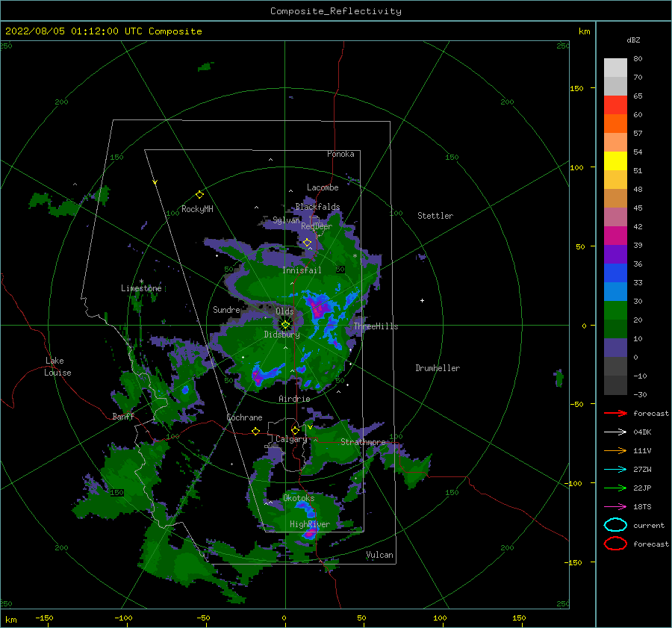Select the orange 111V arrow legend entry

615,450
